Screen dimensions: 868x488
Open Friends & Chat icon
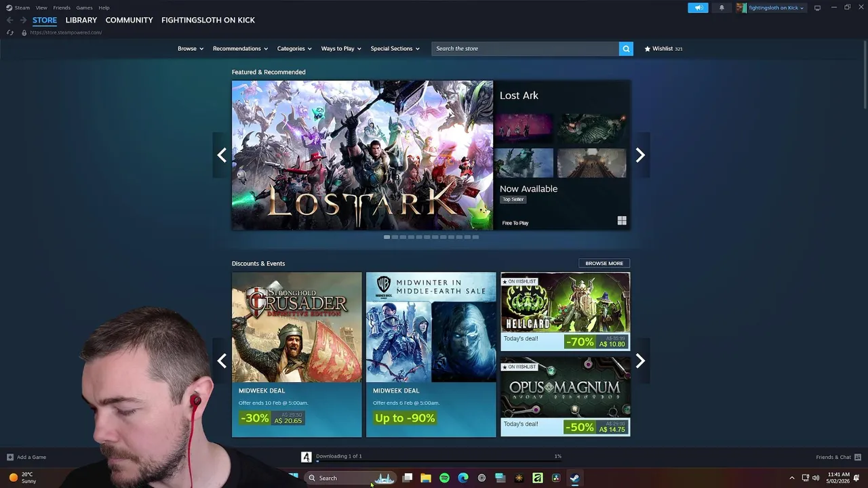click(x=858, y=457)
